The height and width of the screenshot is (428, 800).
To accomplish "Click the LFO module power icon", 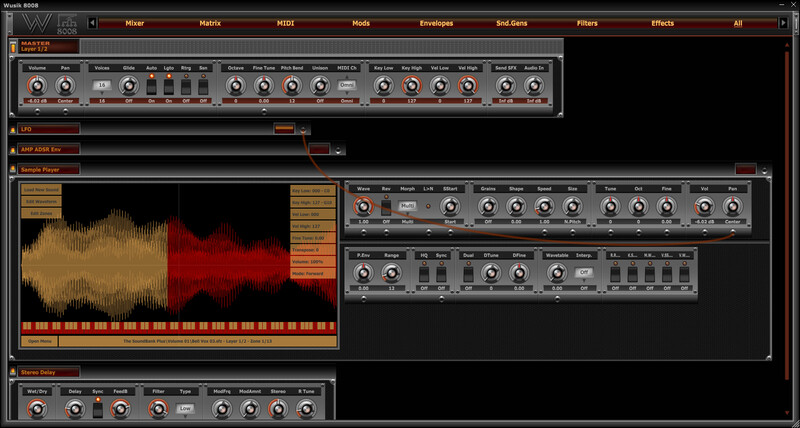I will point(13,129).
